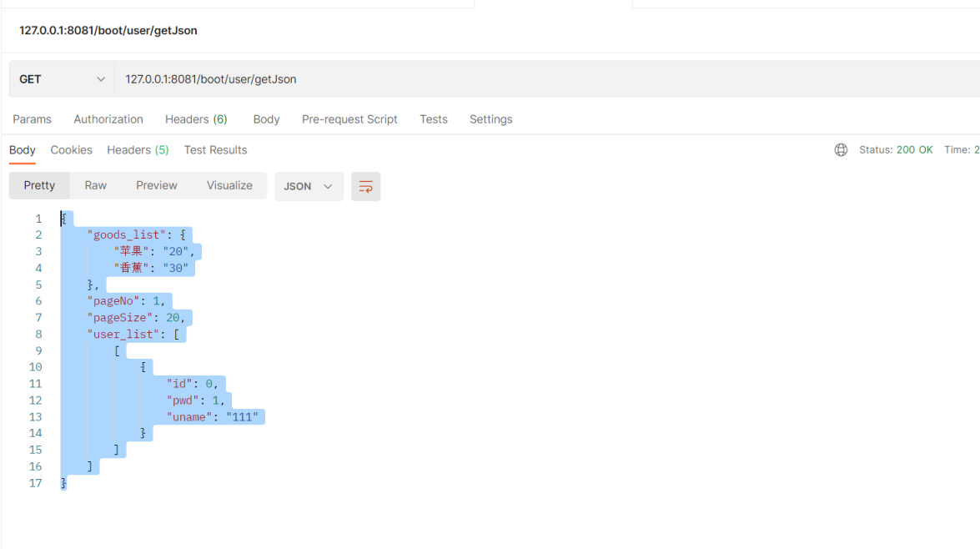Go to the Tests tab
Viewport: 980px width, 549px height.
click(x=434, y=119)
